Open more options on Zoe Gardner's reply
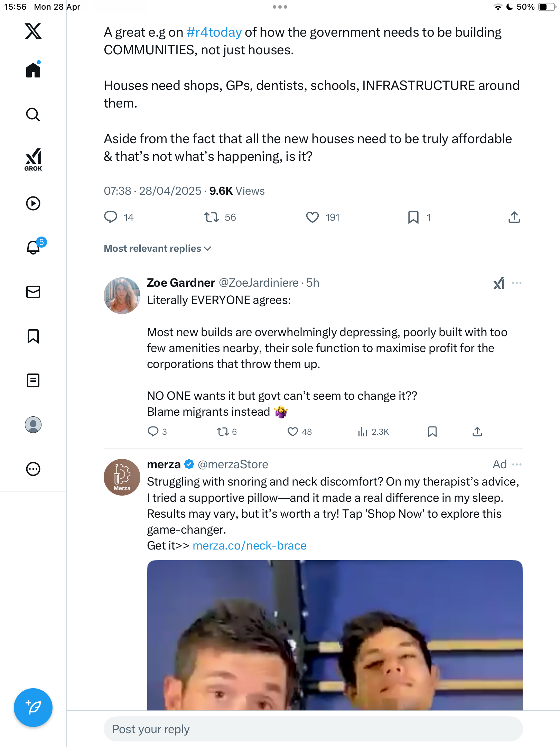 pos(517,283)
